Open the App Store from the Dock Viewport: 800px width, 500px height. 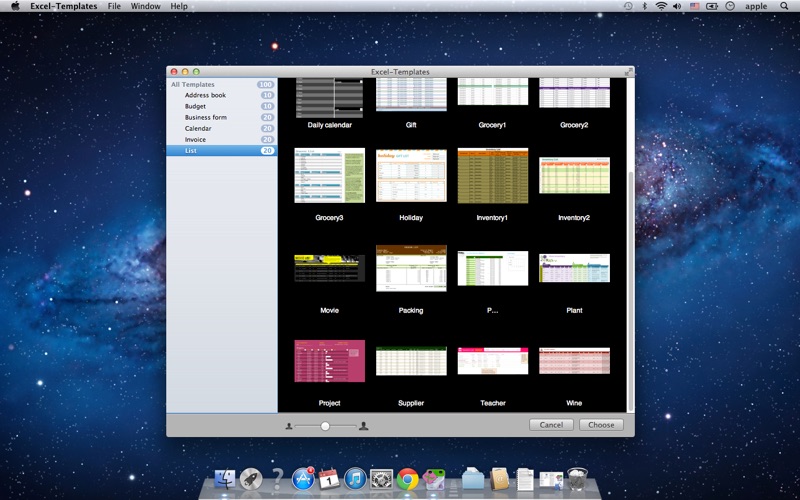pos(303,479)
